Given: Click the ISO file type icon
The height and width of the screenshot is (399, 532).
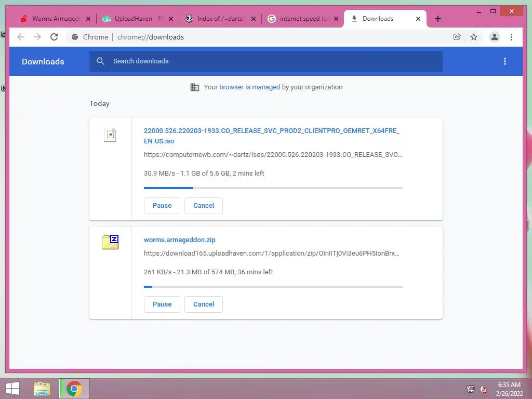Looking at the screenshot, I should tap(110, 135).
